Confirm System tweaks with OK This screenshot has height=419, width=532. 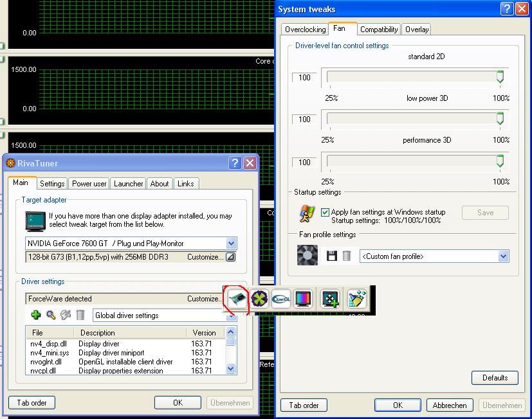[398, 405]
